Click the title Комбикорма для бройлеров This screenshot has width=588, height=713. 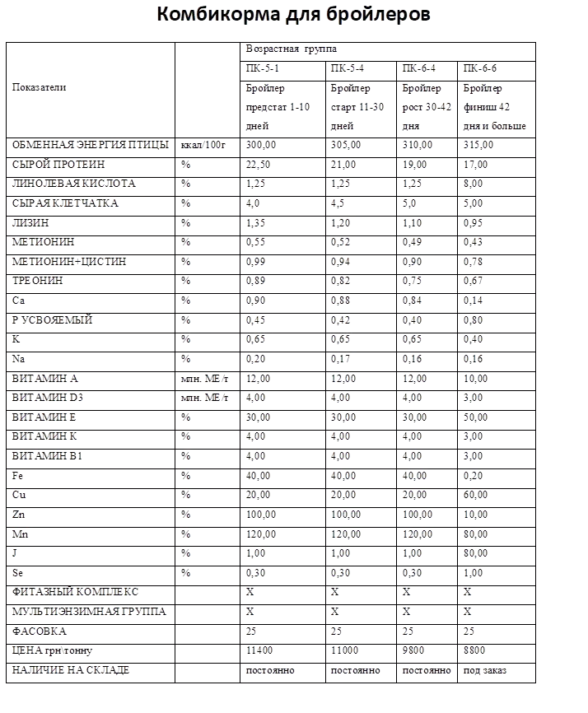point(294,15)
